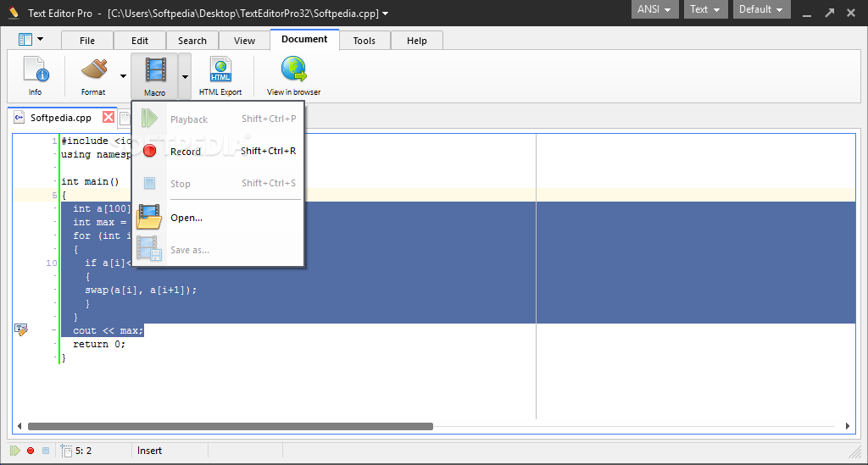Open the Edit tab
Viewport: 868px width, 465px height.
click(x=140, y=41)
